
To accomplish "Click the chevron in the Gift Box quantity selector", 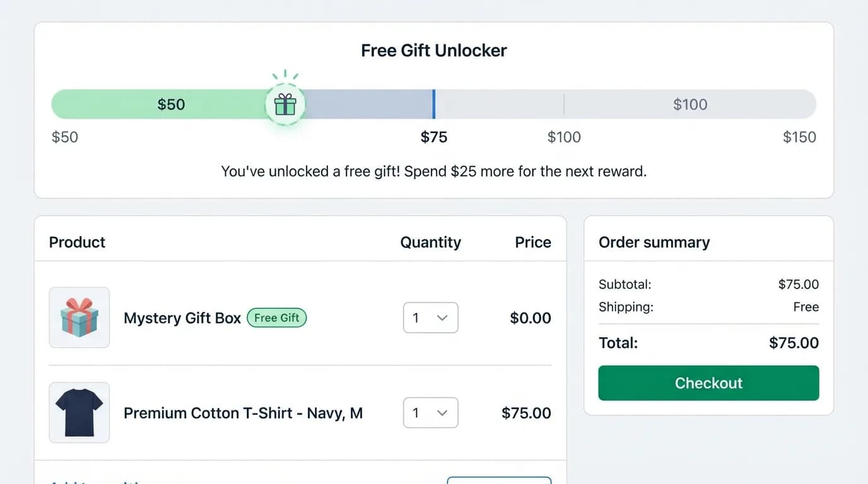I will [442, 318].
